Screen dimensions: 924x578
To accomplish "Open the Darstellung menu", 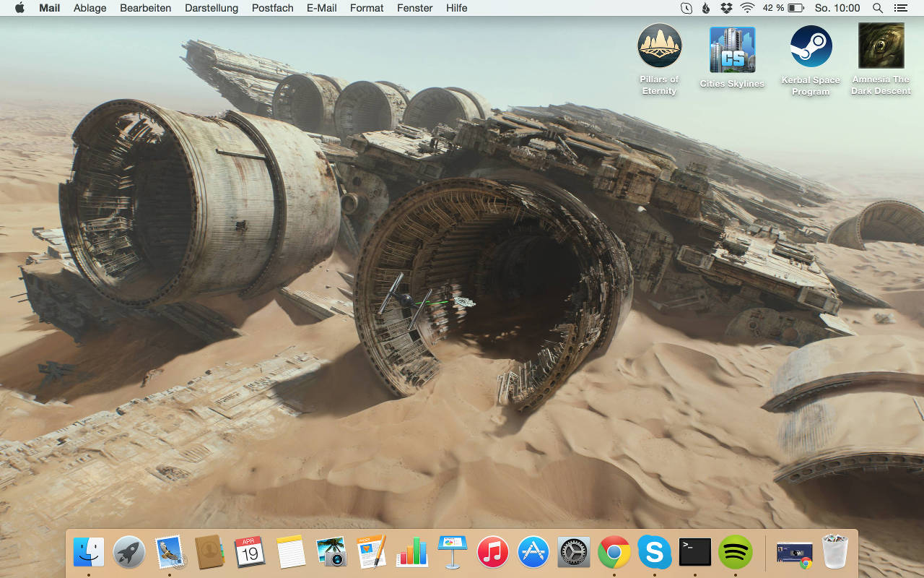I will pyautogui.click(x=212, y=8).
